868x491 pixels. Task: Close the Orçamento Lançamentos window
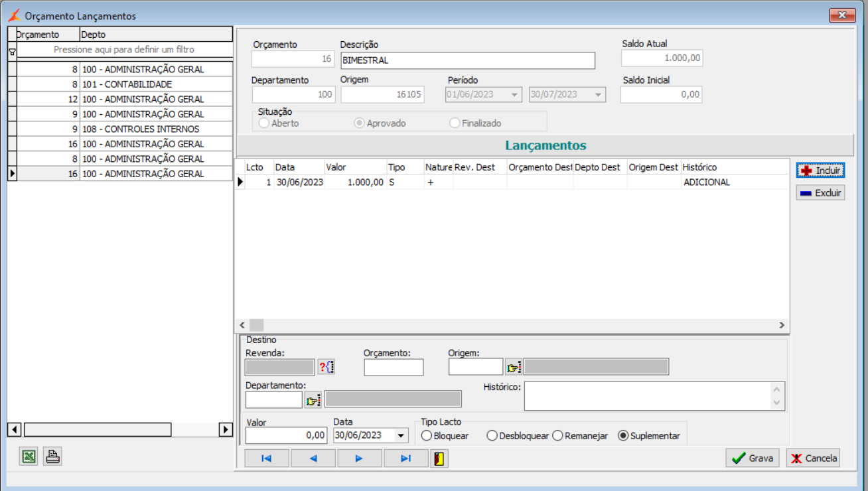[843, 15]
